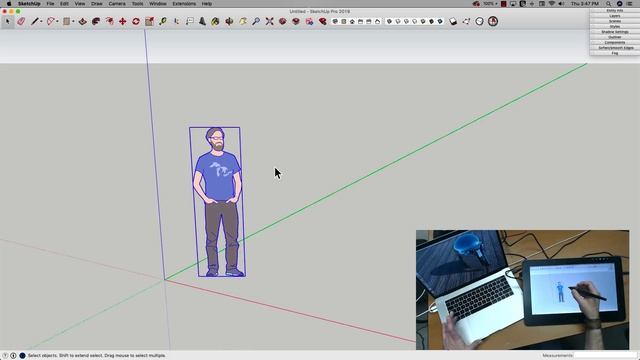Expand the Soften/Smooth Edges panel
Image resolution: width=640 pixels, height=360 pixels.
tap(615, 48)
